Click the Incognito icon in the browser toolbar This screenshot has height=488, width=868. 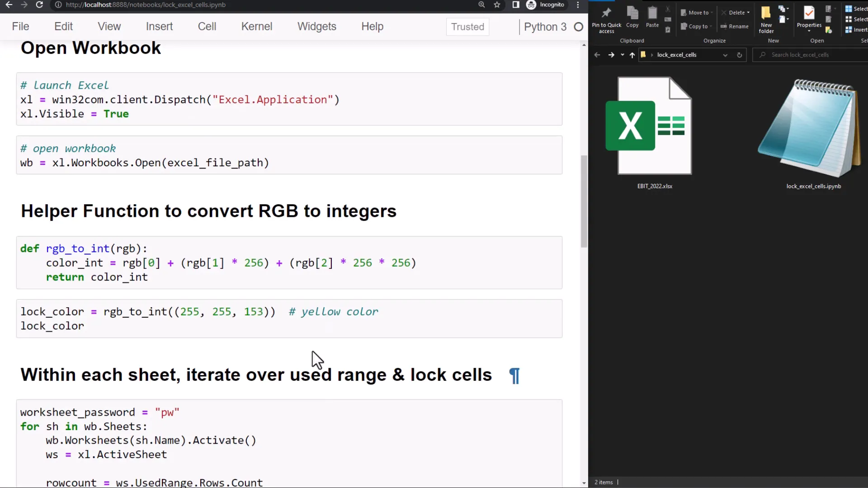(531, 5)
